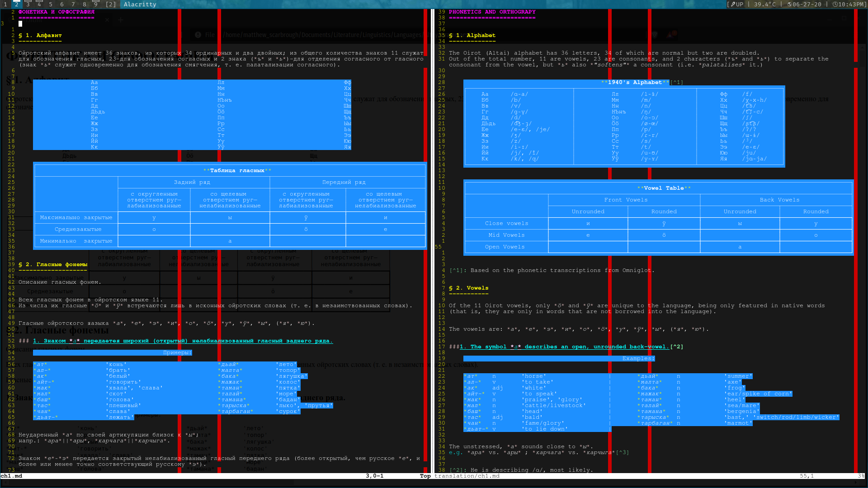Switch to workspace tag 1
This screenshot has width=868, height=488.
pyautogui.click(x=5, y=5)
